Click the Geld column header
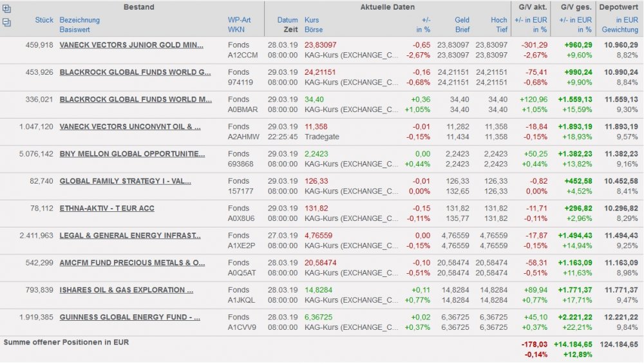Viewport: 644px width, 364px height. point(462,20)
